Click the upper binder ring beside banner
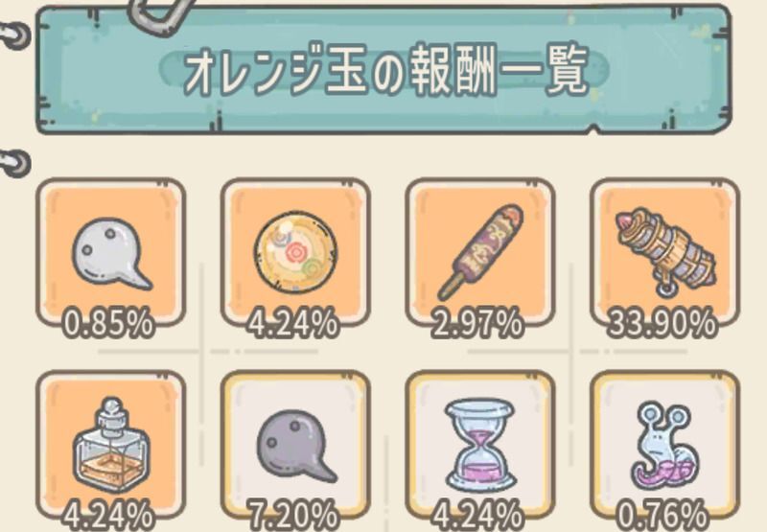Viewport: 767px width, 532px height. click(x=15, y=35)
